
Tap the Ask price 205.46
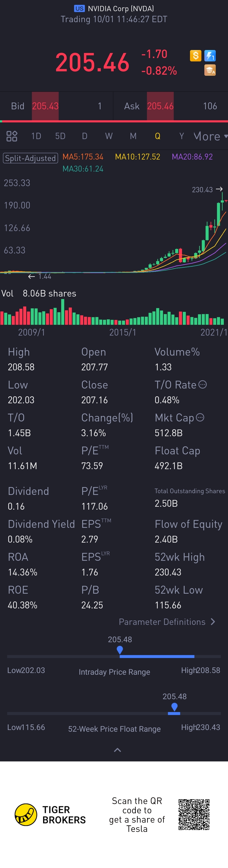point(160,106)
